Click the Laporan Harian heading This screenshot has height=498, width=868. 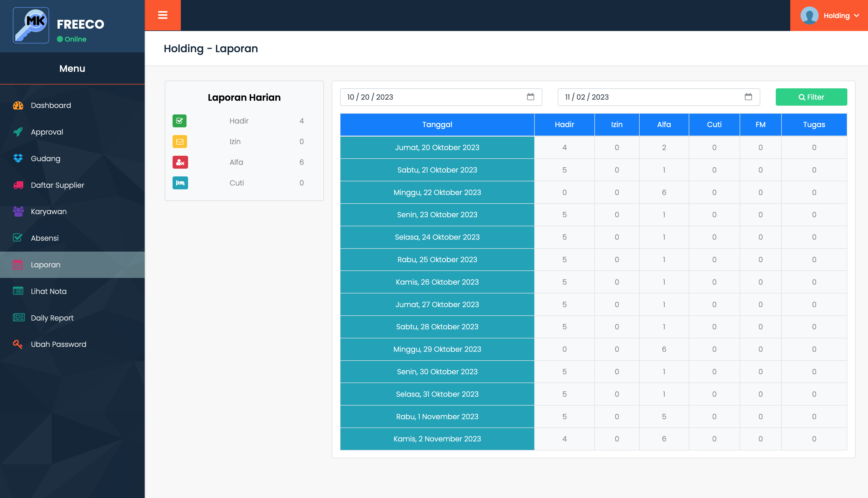tap(244, 97)
